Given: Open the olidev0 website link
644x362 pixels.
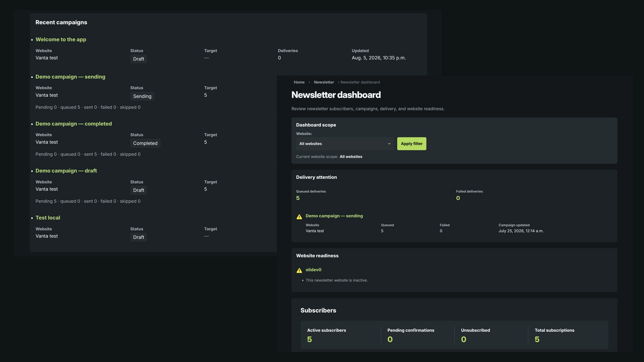Looking at the screenshot, I should coord(314,270).
